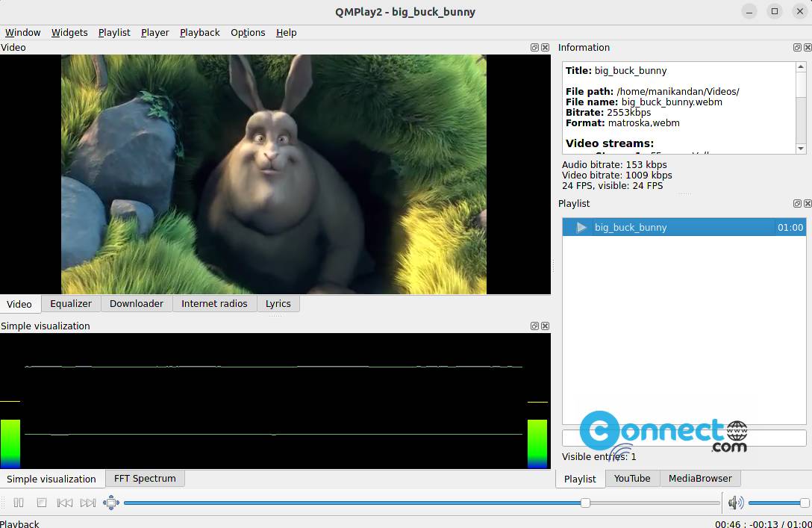Click the big_buck_bunny video frame
Screen dimensions: 812x528
[x=273, y=174]
